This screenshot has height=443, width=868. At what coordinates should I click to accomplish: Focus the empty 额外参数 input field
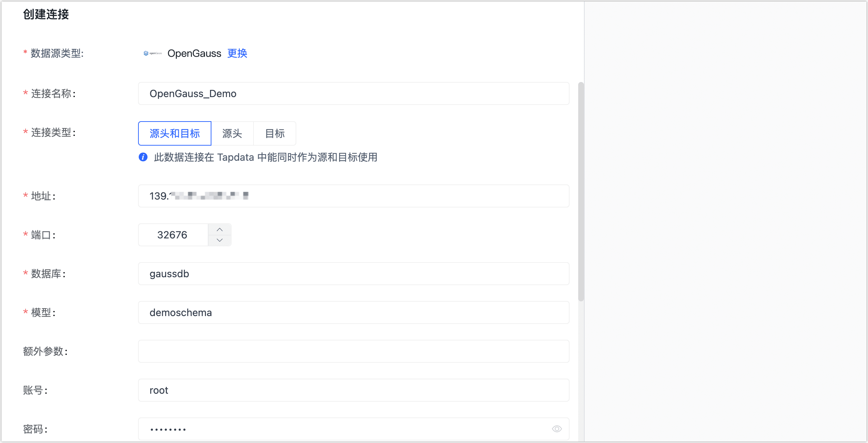coord(353,351)
